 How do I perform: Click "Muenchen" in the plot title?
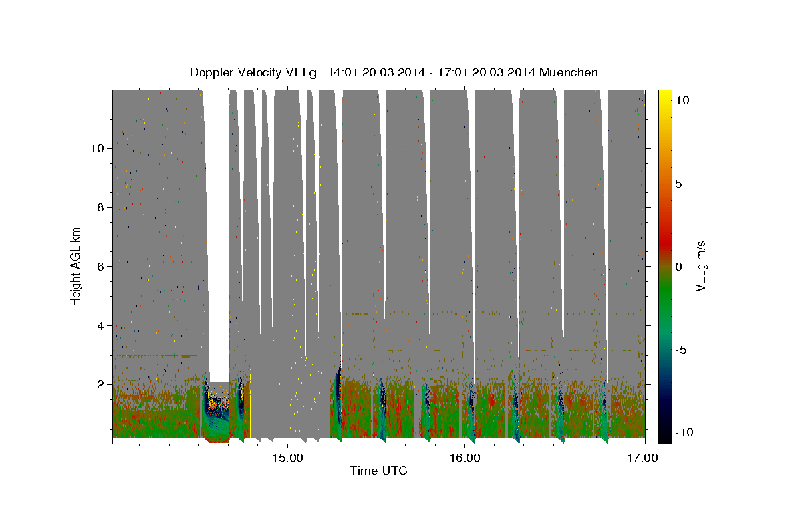pos(569,72)
